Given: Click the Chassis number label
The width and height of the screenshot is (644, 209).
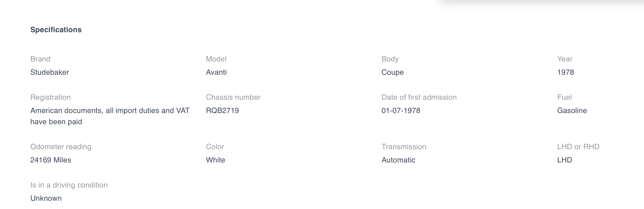Looking at the screenshot, I should tap(233, 97).
